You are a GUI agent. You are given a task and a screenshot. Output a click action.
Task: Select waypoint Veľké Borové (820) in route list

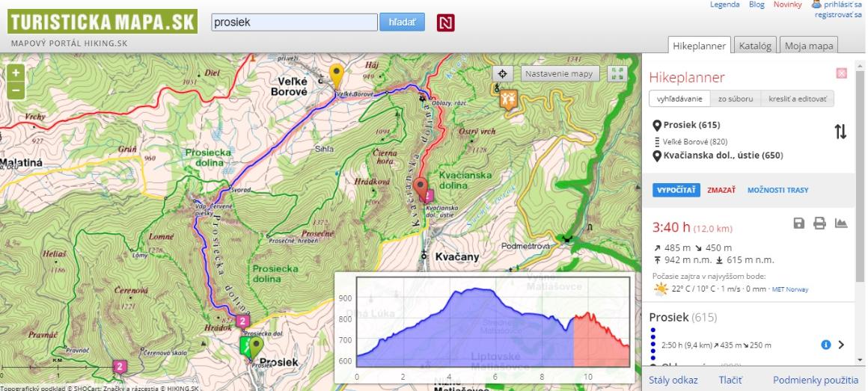click(694, 141)
